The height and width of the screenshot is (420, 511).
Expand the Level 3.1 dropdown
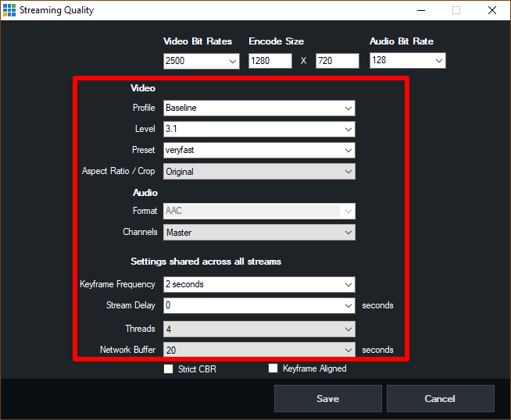[x=259, y=129]
